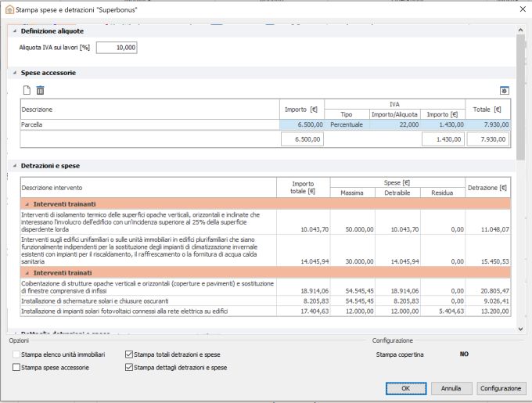Check Stampa spese accessorie option
The height and width of the screenshot is (403, 532).
pyautogui.click(x=16, y=367)
